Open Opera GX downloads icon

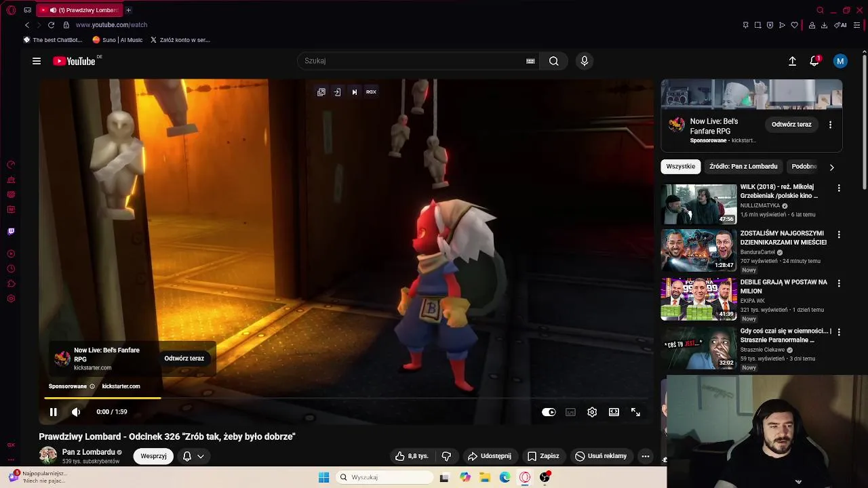[x=824, y=25]
